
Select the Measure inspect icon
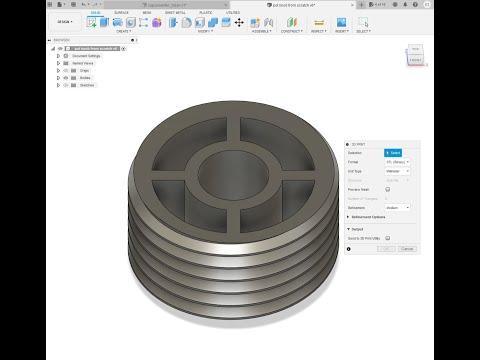(319, 22)
